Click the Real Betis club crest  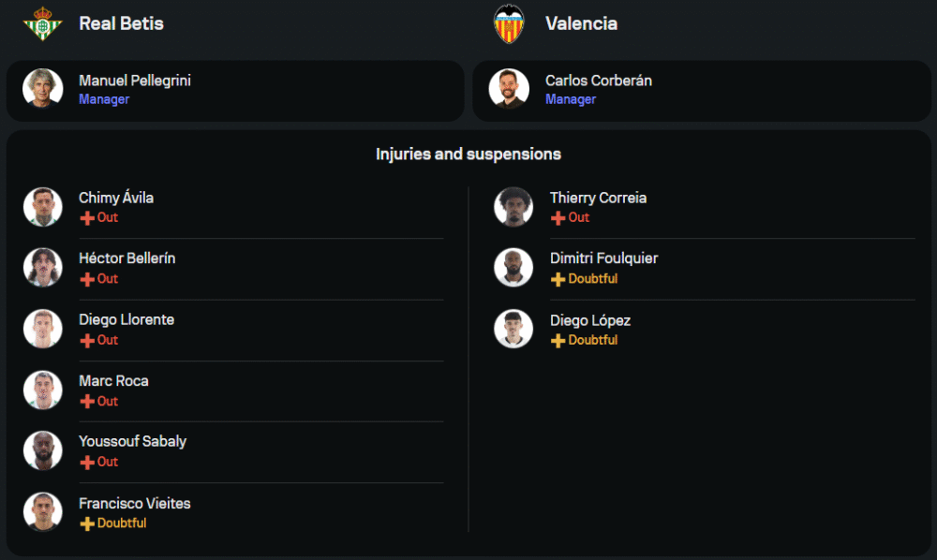pos(42,23)
